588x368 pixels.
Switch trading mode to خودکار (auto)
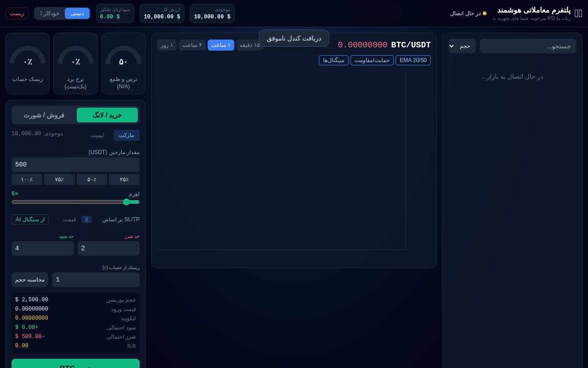coord(50,13)
